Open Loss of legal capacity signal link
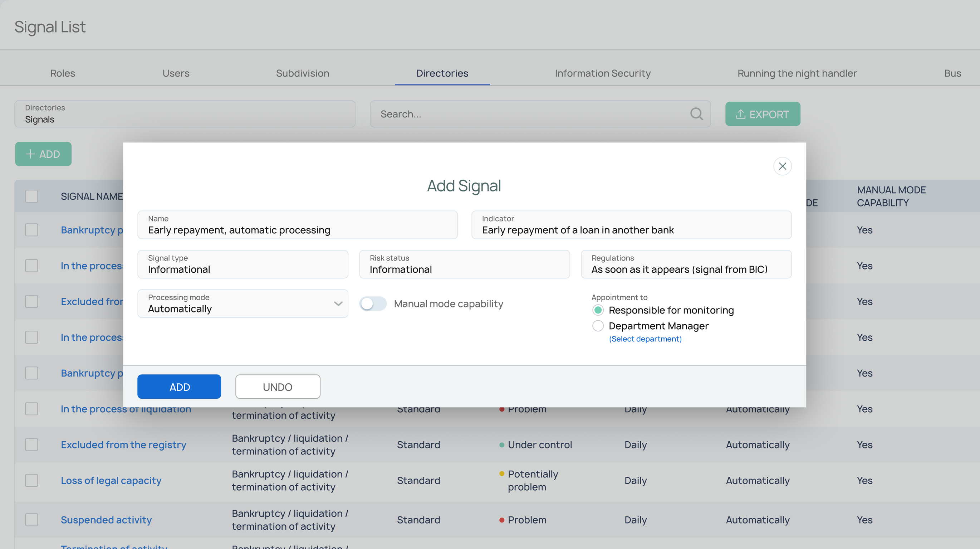Viewport: 980px width, 549px height. (x=111, y=481)
